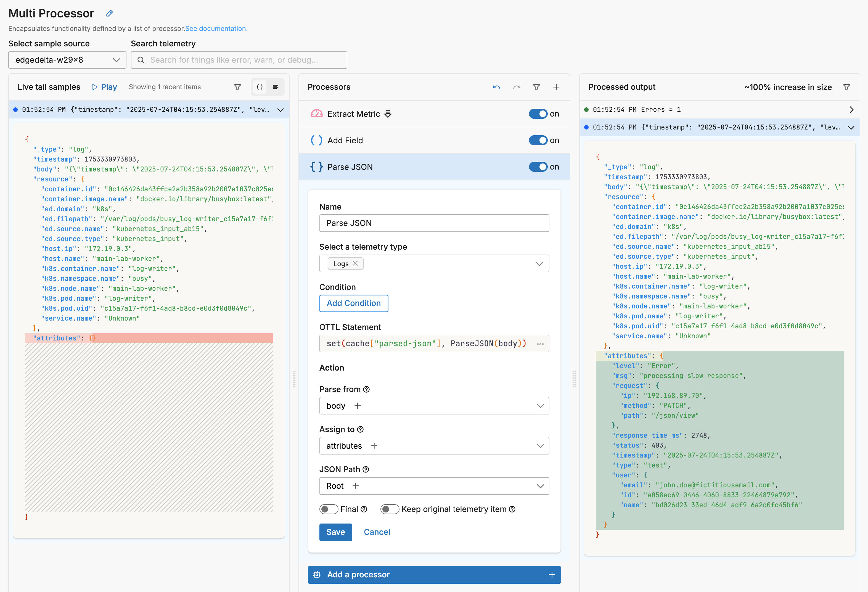Select the Extract Metric processor row

click(434, 114)
